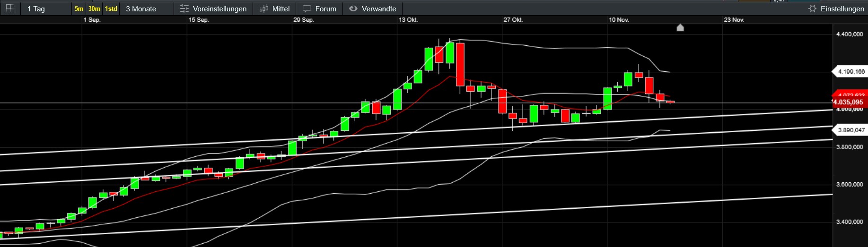Click the 15 Sep. date label

(199, 20)
